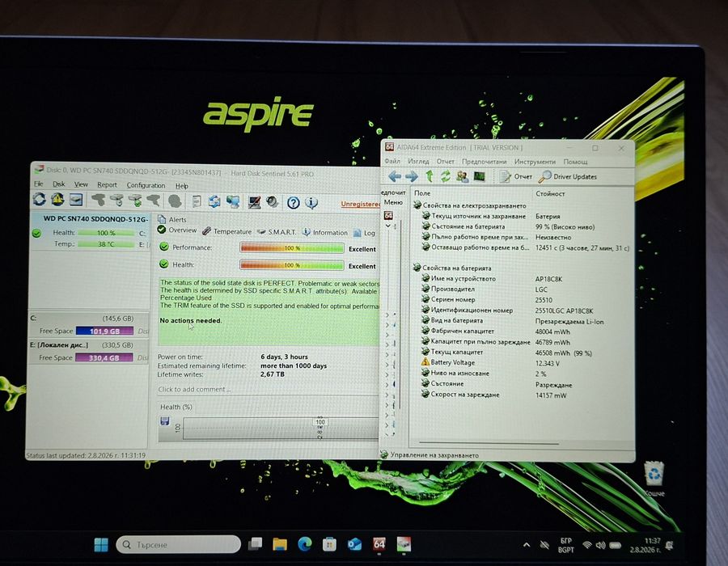Image resolution: width=728 pixels, height=566 pixels.
Task: Click the info bubble icon in Sentinel toolbar
Action: [311, 203]
